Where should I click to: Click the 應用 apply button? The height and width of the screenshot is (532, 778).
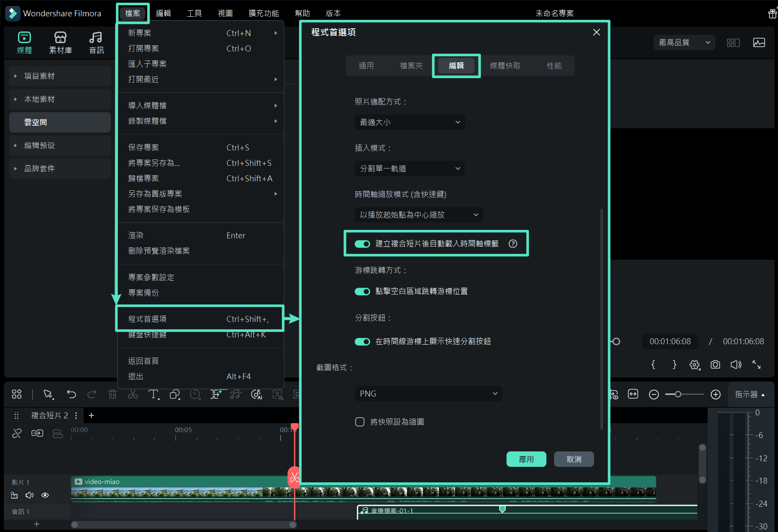pos(526,459)
